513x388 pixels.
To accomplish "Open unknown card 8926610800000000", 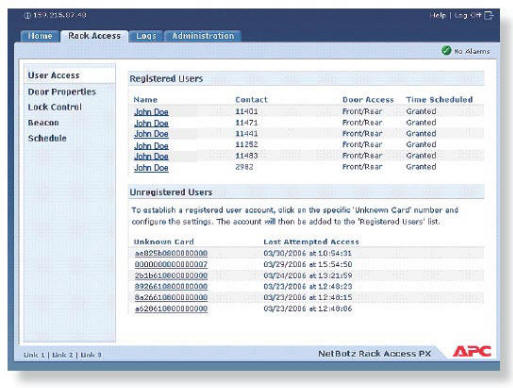I will [x=171, y=286].
